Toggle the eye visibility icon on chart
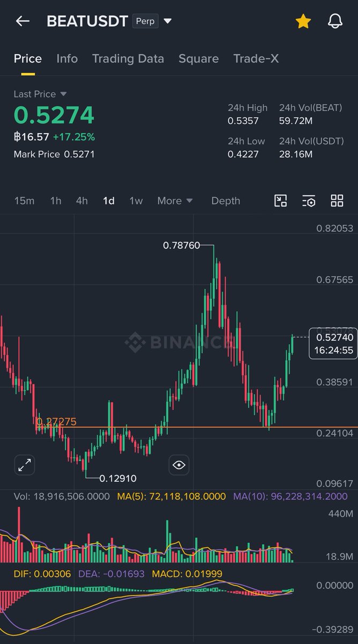This screenshot has height=644, width=358. pos(179,465)
